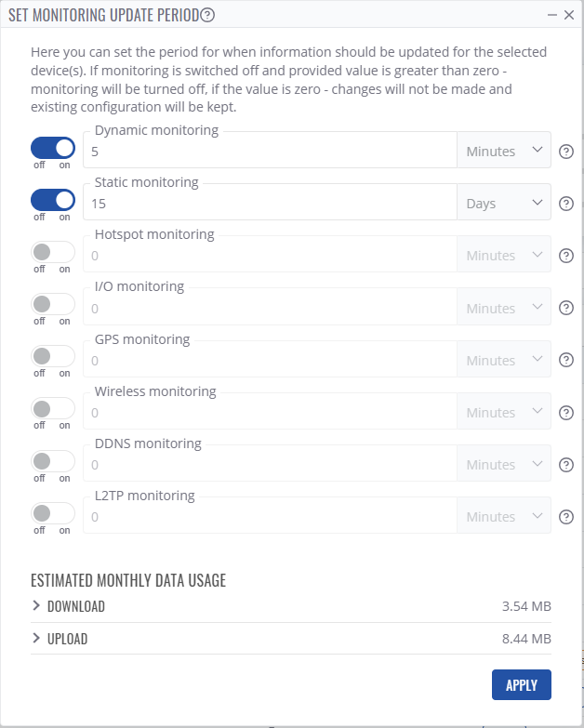584x728 pixels.
Task: Click the Dynamic monitoring value field
Action: (270, 152)
